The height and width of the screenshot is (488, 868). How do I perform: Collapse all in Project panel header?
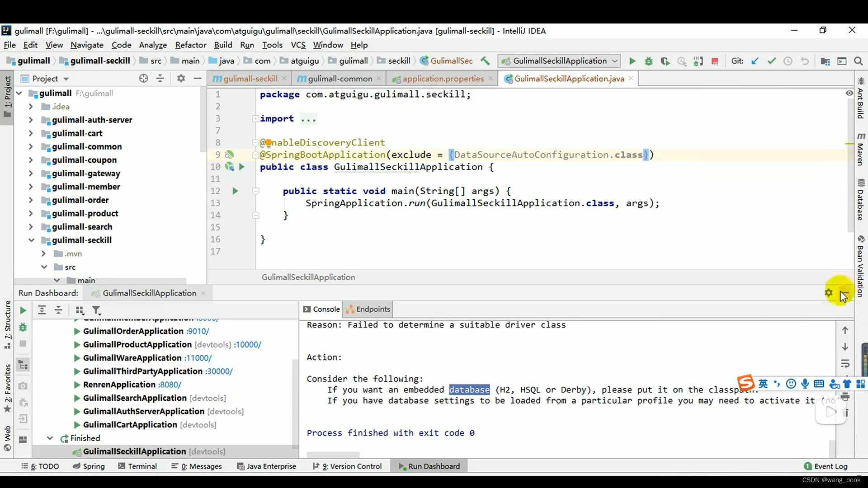point(160,78)
